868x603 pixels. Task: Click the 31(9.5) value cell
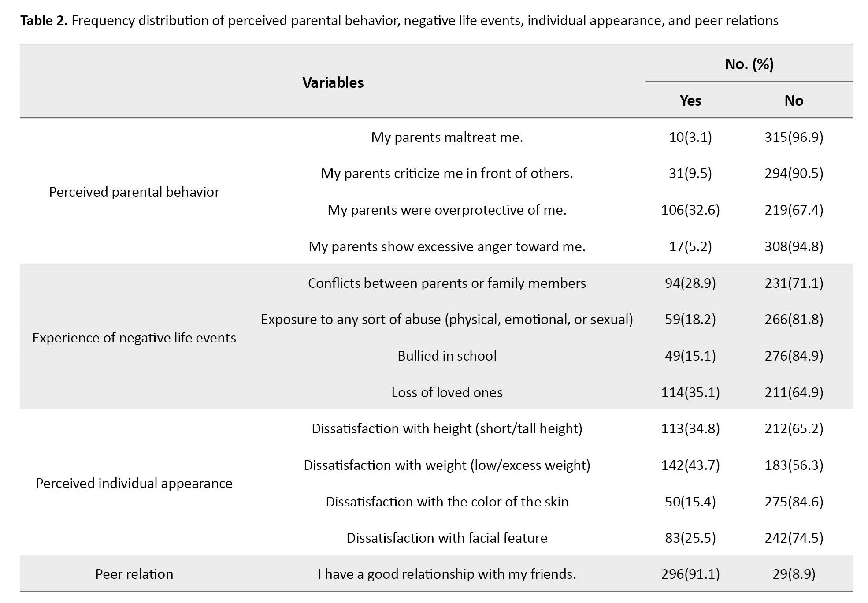pyautogui.click(x=690, y=173)
